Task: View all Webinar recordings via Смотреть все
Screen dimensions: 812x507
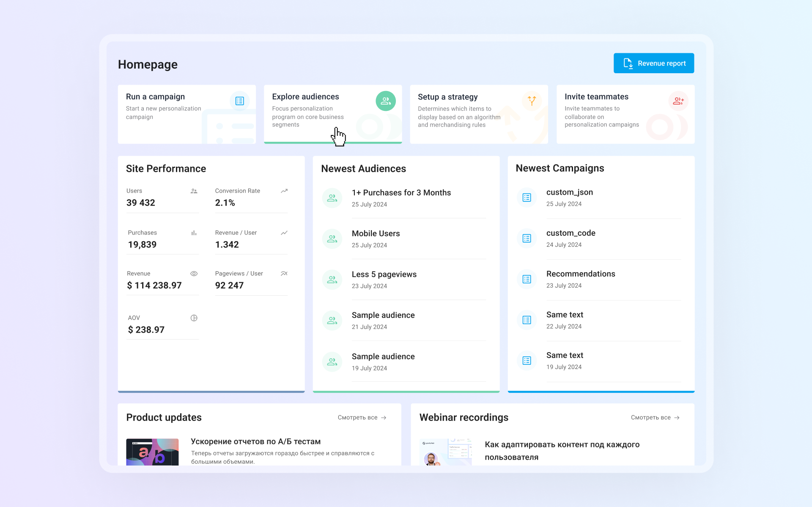Action: [x=655, y=417]
